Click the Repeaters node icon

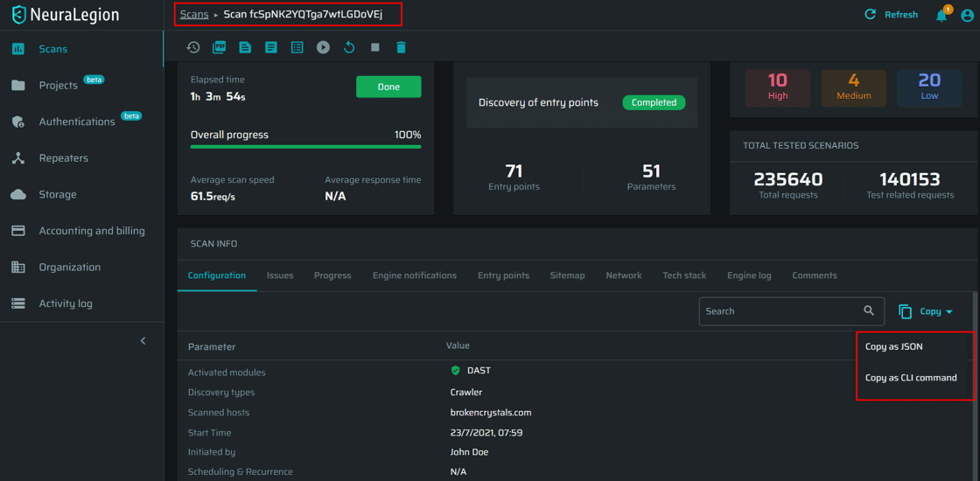(x=18, y=158)
